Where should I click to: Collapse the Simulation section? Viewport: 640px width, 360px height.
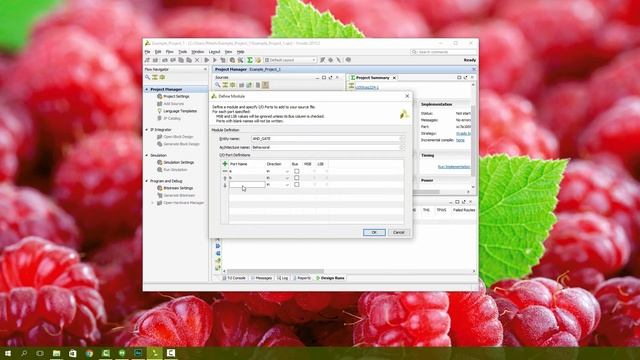(147, 156)
